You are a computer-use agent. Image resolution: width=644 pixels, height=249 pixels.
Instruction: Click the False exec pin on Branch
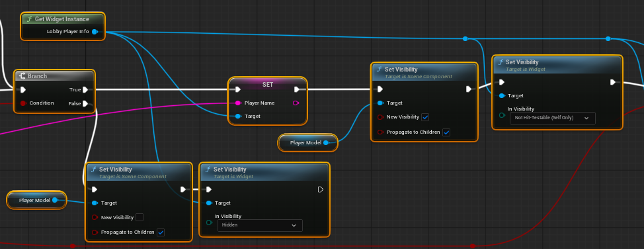[x=85, y=104]
